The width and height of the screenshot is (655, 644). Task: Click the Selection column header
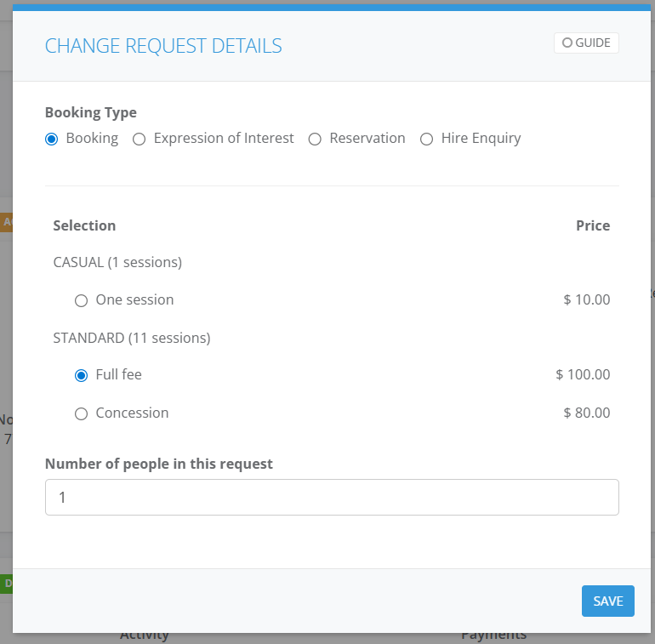click(84, 225)
